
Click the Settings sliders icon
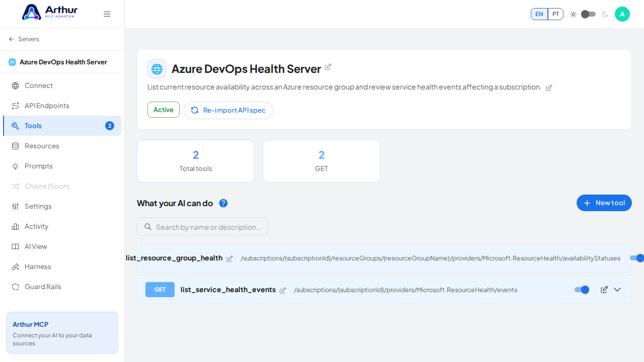pyautogui.click(x=15, y=206)
